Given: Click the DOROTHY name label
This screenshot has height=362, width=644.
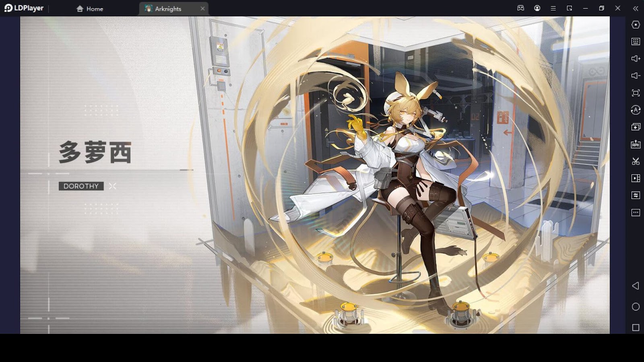Looking at the screenshot, I should (x=81, y=186).
